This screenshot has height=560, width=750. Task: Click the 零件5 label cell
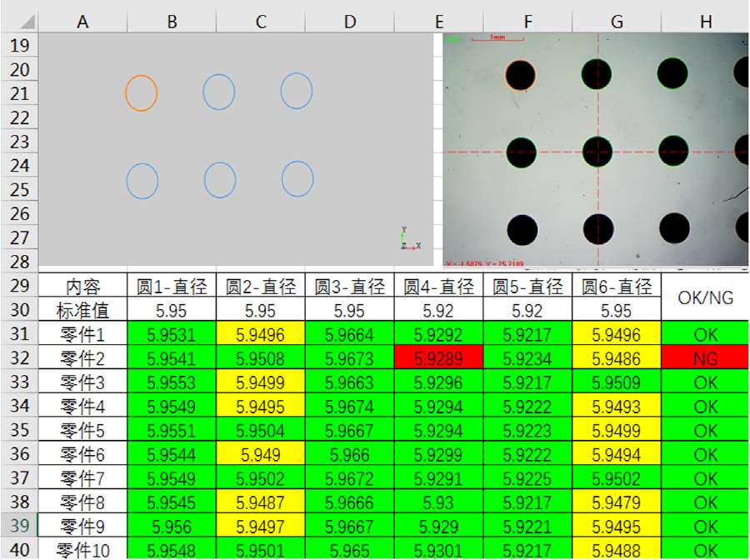[x=82, y=431]
